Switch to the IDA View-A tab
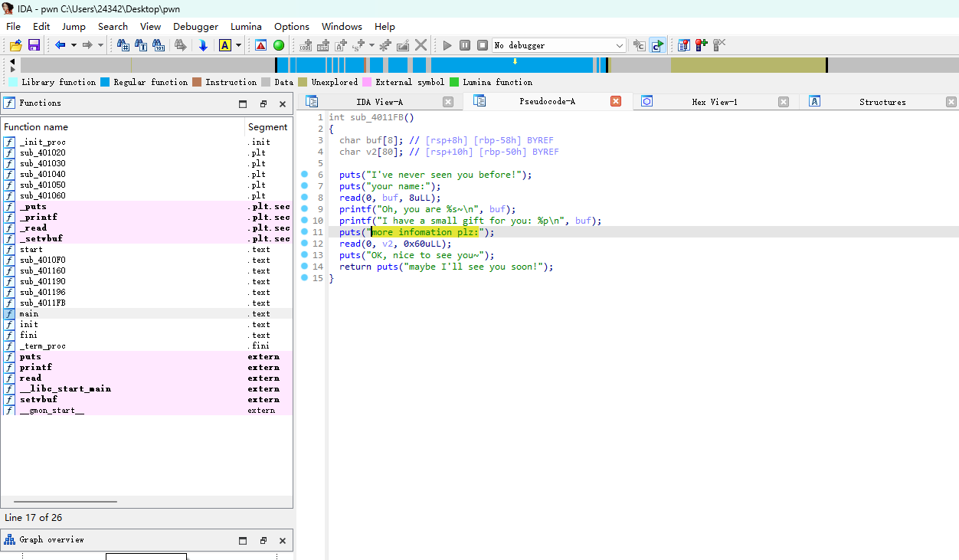This screenshot has height=560, width=959. pyautogui.click(x=379, y=102)
